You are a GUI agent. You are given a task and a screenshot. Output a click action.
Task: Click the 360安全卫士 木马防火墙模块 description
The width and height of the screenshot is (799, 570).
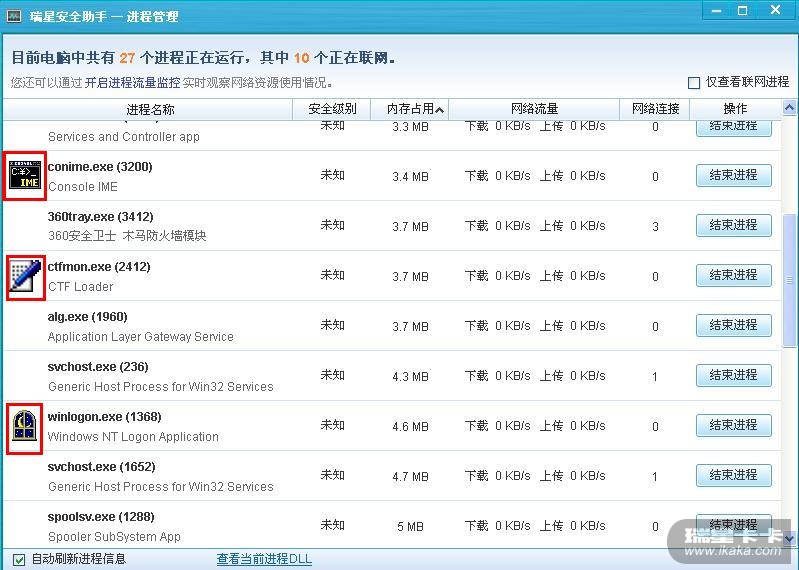127,236
